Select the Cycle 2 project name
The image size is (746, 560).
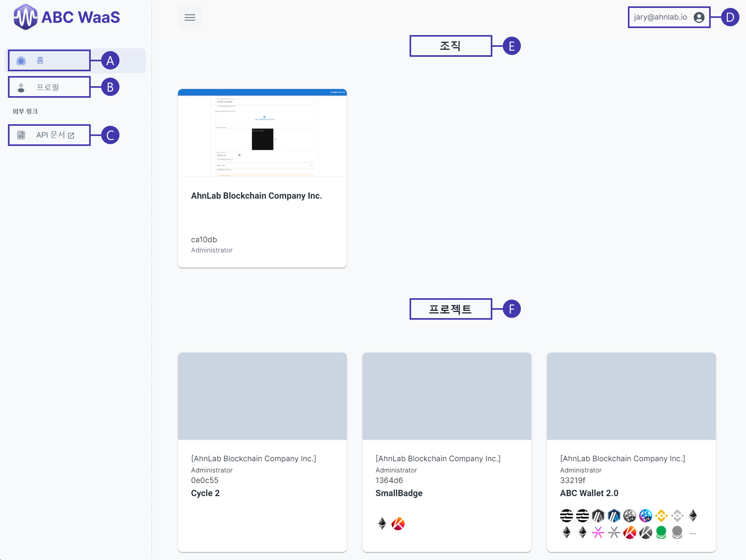tap(205, 493)
